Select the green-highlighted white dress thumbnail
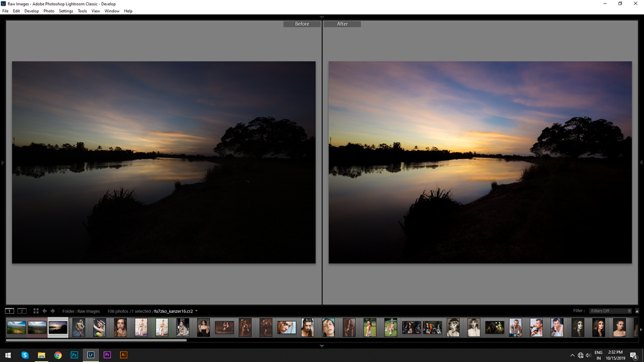Screen dimensions: 644x362 (x=162, y=327)
